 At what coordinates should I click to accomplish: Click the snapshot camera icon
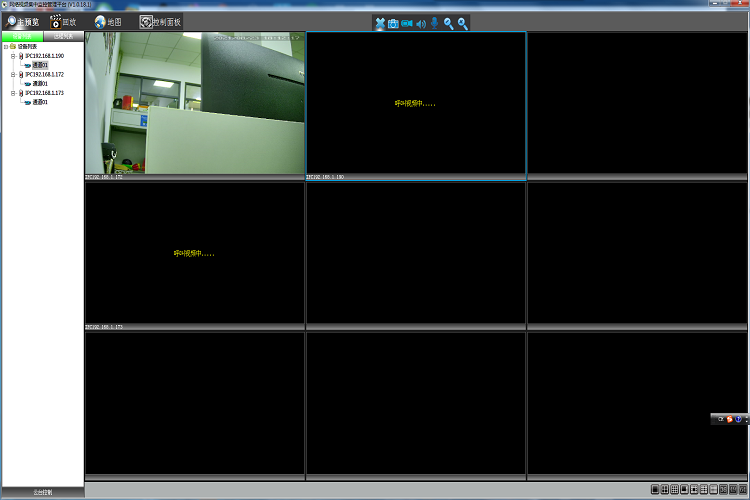(x=393, y=23)
